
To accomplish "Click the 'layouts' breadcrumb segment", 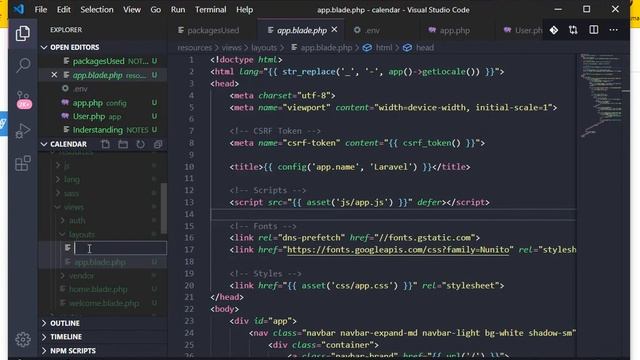I will pos(264,48).
